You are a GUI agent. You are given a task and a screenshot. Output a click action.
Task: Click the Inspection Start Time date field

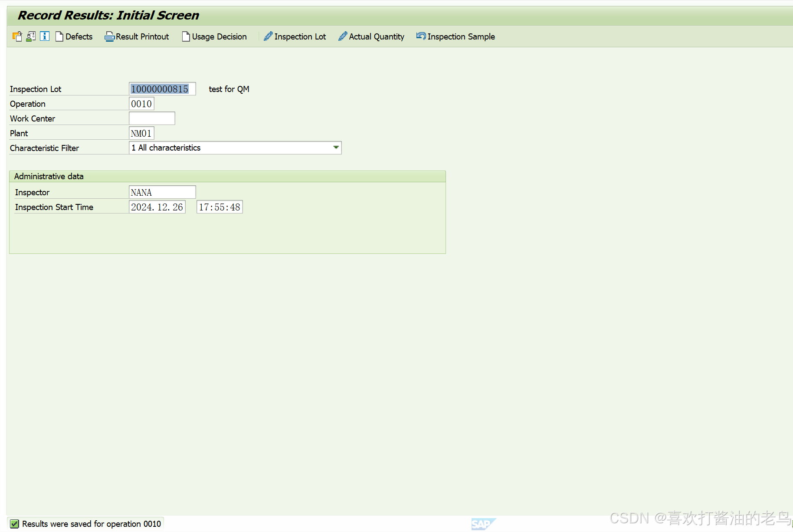157,207
